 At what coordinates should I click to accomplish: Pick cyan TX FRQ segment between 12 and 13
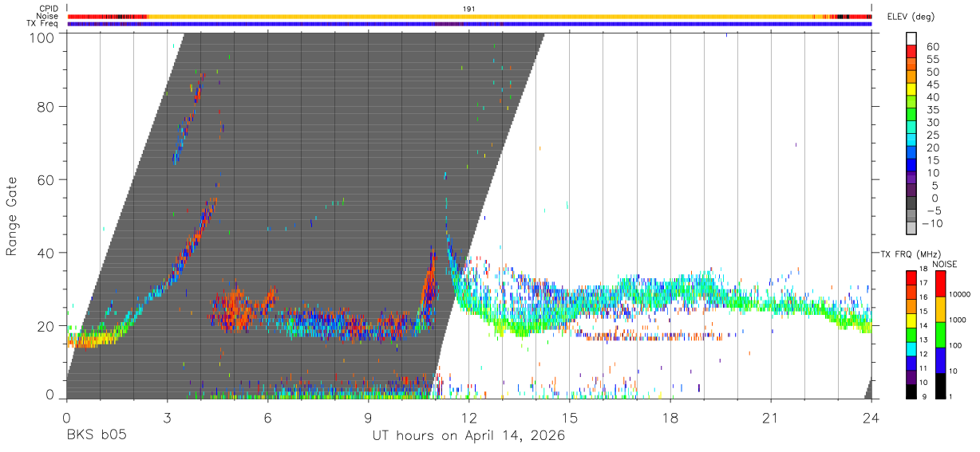[911, 348]
